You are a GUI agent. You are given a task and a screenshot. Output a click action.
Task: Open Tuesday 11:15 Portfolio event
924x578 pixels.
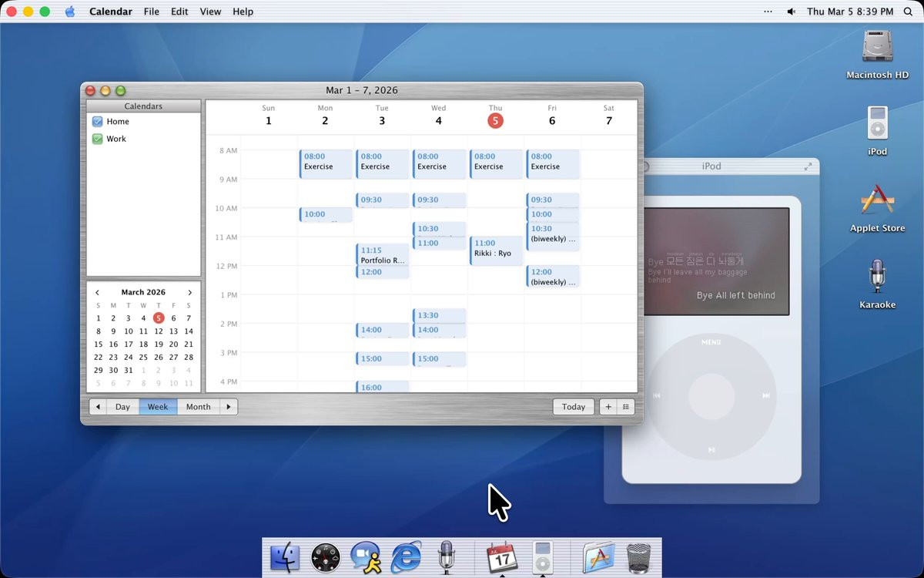(383, 254)
